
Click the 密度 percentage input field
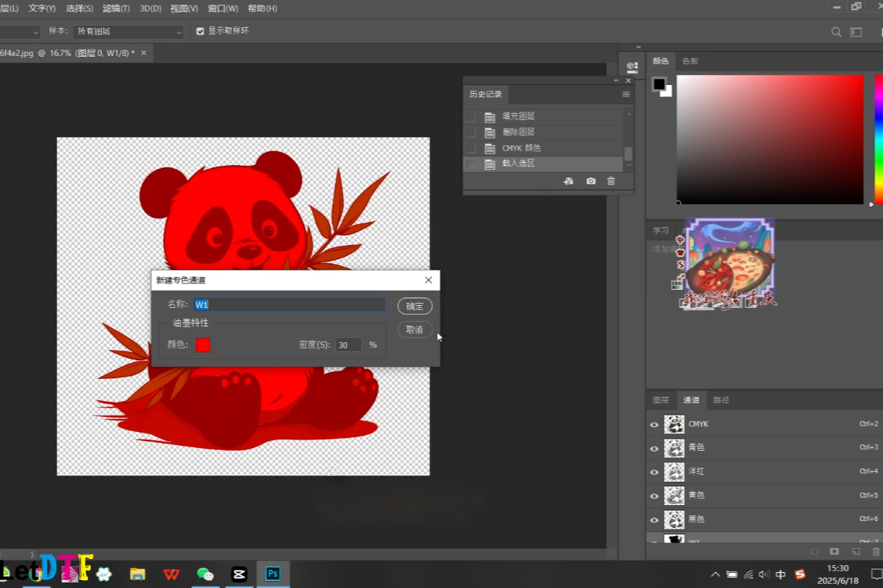coord(348,345)
